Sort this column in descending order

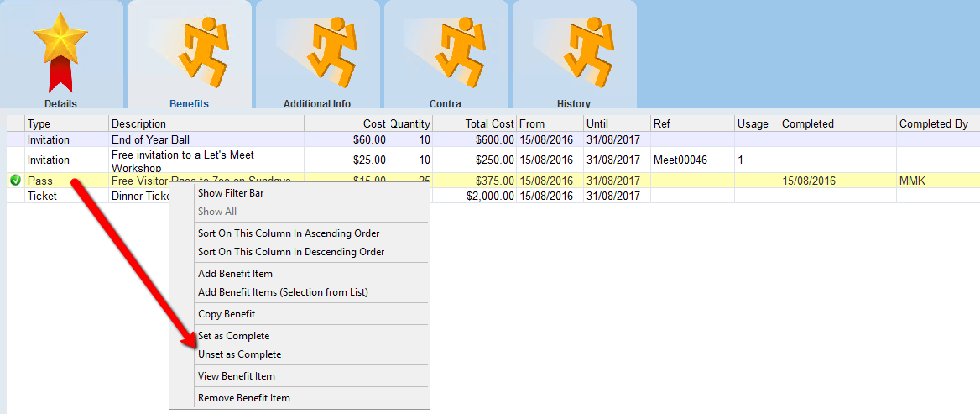tap(290, 252)
